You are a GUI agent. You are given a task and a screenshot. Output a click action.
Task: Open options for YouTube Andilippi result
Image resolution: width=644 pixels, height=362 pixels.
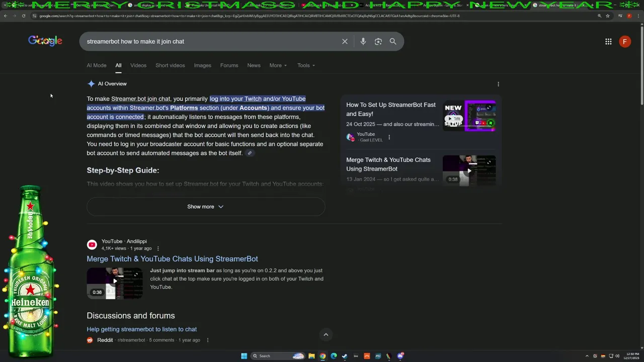pyautogui.click(x=158, y=248)
